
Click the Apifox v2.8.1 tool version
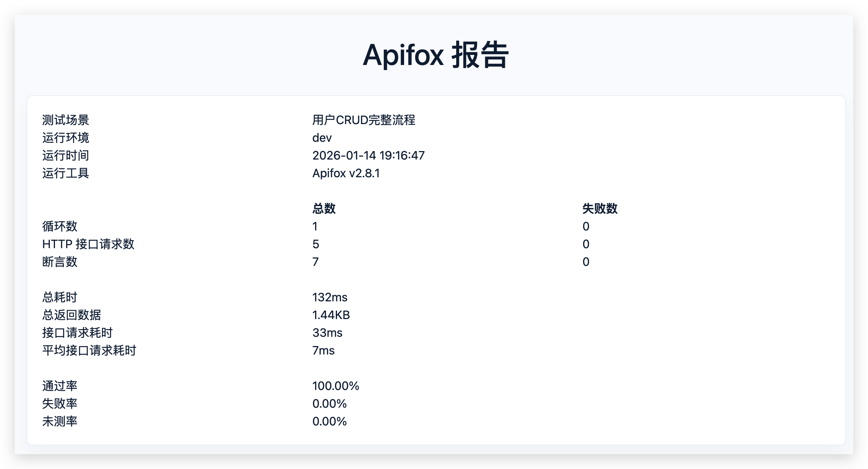(x=346, y=173)
